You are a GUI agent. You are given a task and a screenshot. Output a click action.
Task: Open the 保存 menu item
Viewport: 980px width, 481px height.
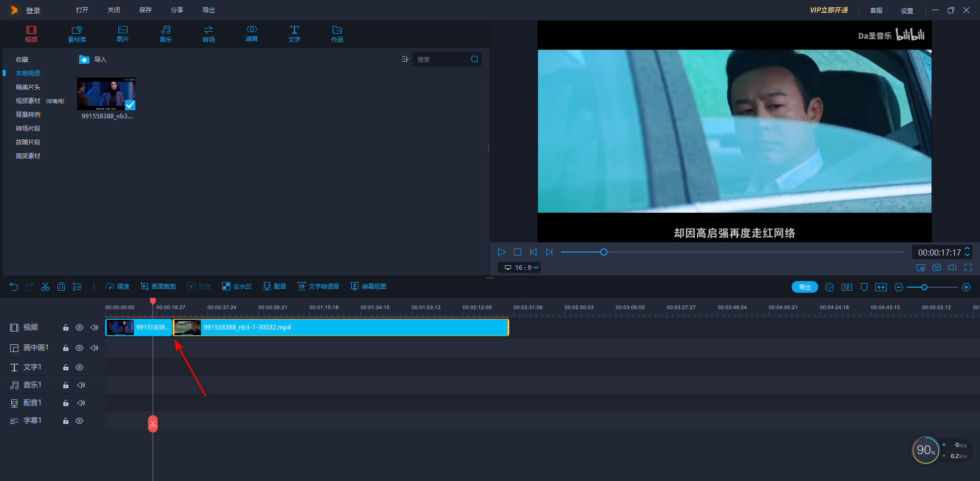[x=145, y=10]
